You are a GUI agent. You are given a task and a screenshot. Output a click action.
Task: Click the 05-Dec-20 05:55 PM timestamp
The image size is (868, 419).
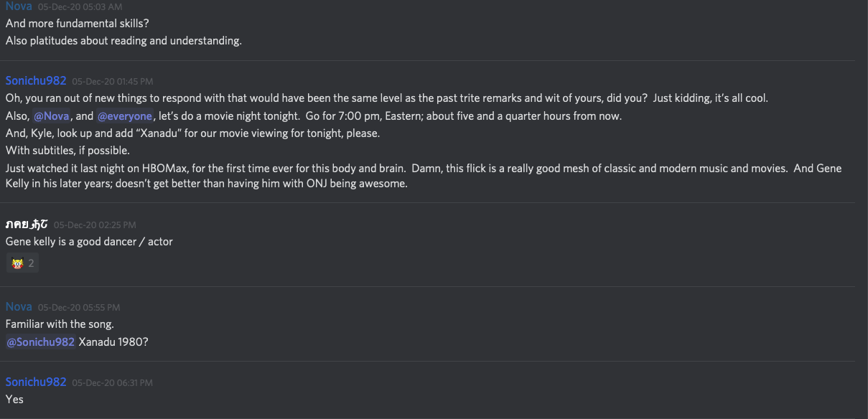(x=79, y=307)
